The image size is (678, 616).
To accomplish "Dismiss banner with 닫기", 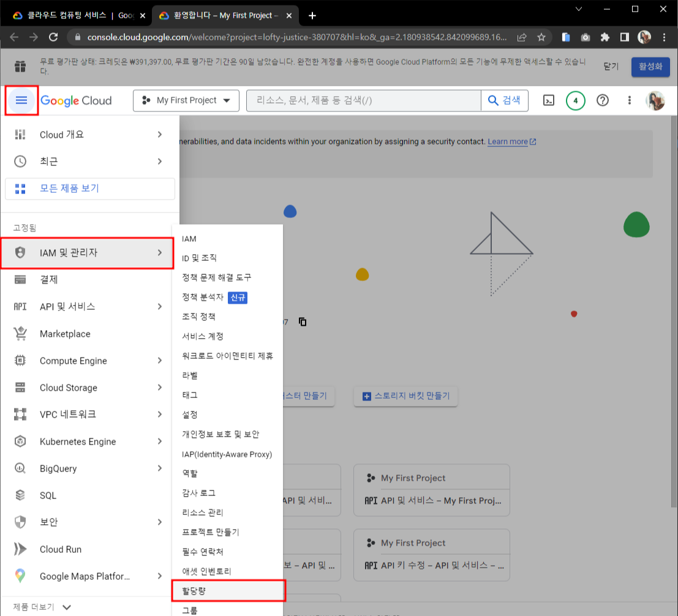I will pyautogui.click(x=611, y=67).
